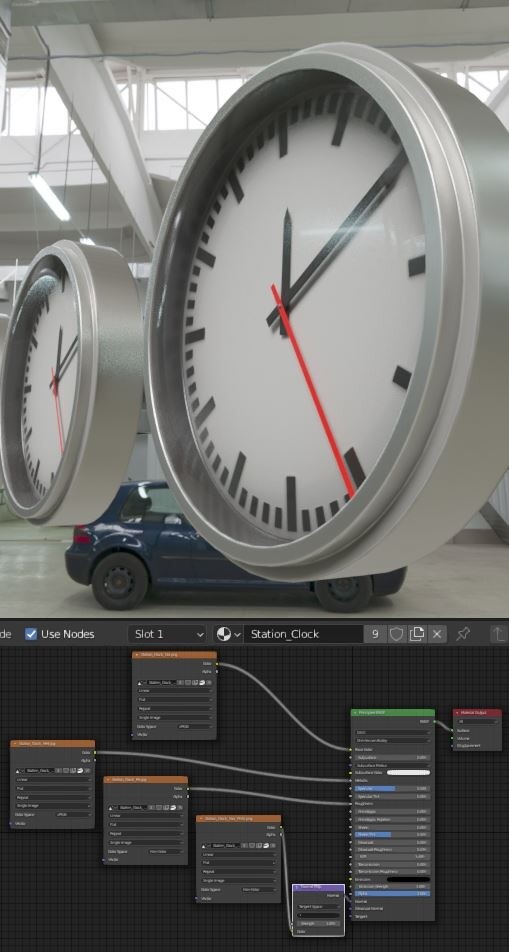Unlink image in Metallic texture node
The height and width of the screenshot is (952, 509).
[x=87, y=771]
